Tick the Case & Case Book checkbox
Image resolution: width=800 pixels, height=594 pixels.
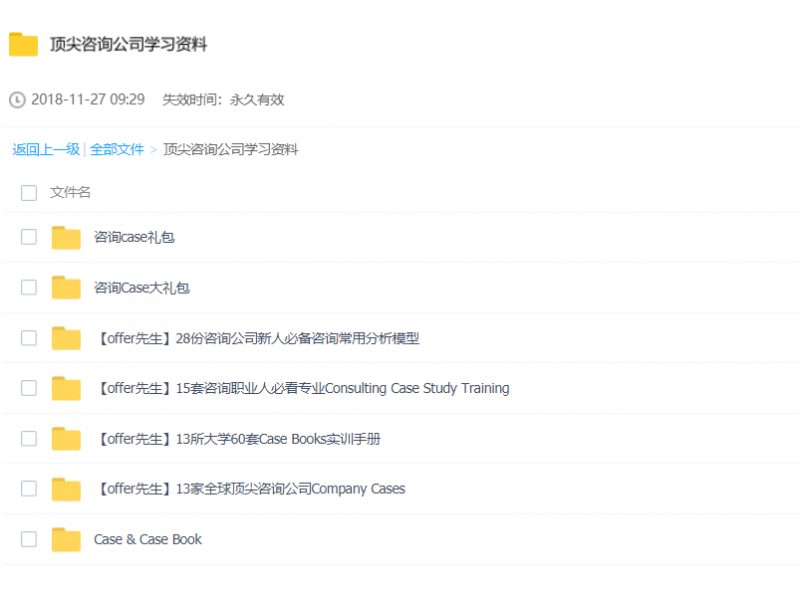click(x=29, y=539)
